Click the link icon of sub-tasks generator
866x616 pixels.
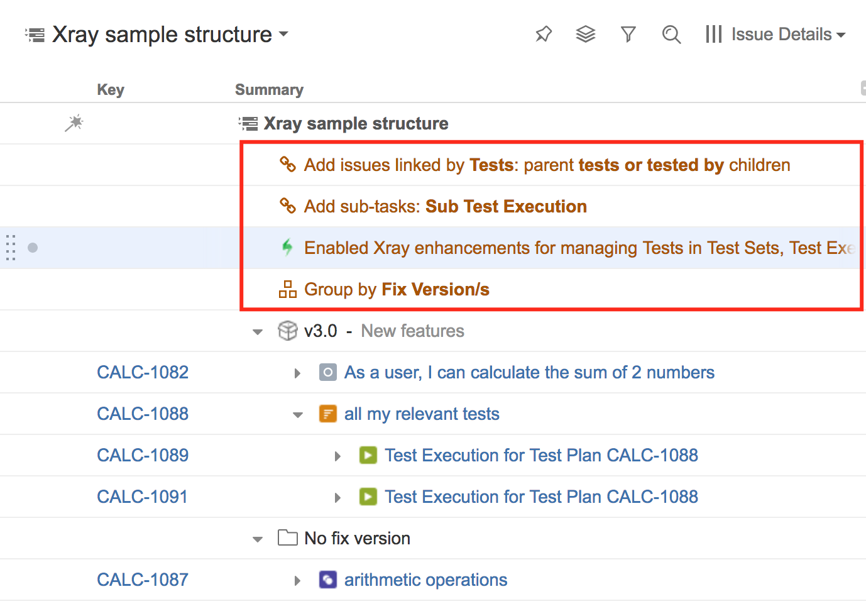point(288,206)
